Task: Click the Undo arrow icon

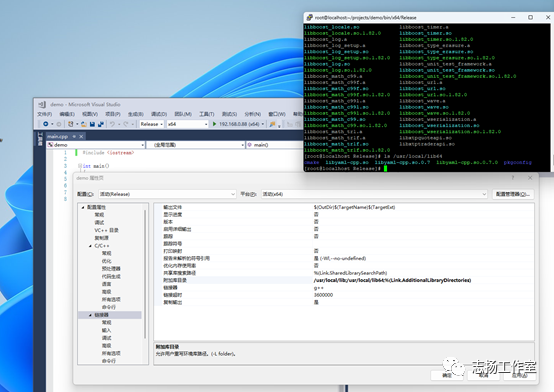Action: pyautogui.click(x=112, y=124)
